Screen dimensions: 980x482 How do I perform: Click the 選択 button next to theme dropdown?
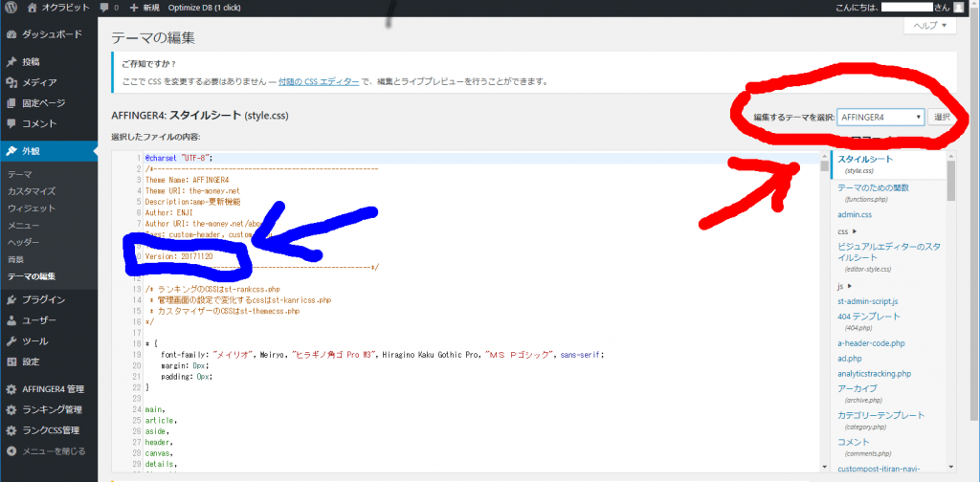[942, 117]
